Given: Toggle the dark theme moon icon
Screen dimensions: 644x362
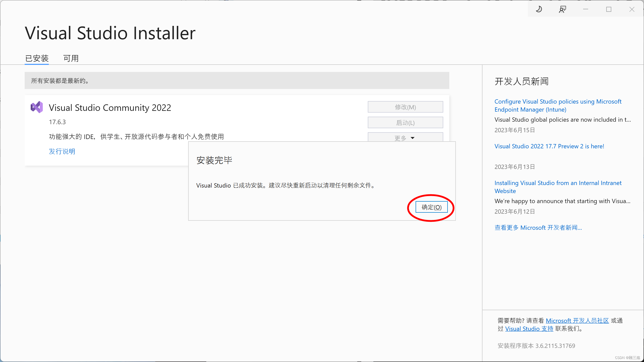Looking at the screenshot, I should coord(539,9).
